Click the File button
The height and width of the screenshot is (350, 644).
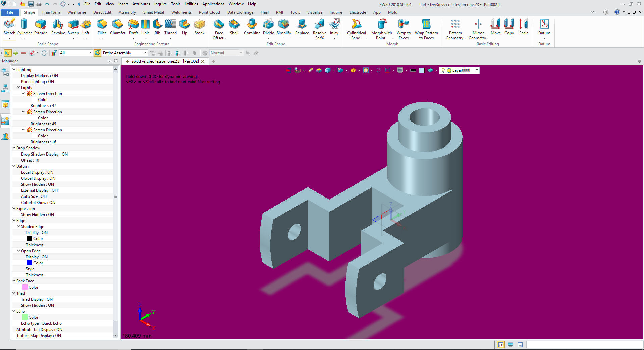point(10,12)
